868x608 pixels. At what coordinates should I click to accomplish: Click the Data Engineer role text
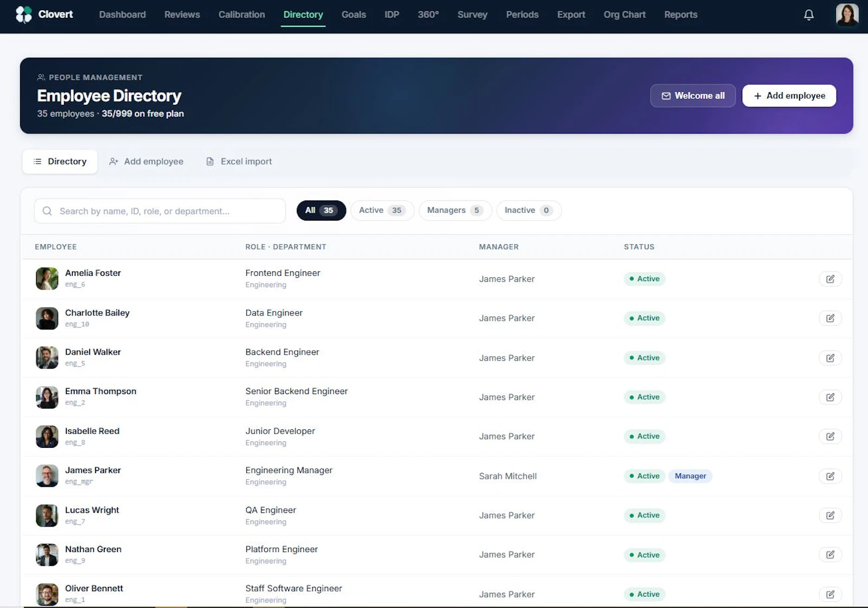[274, 313]
